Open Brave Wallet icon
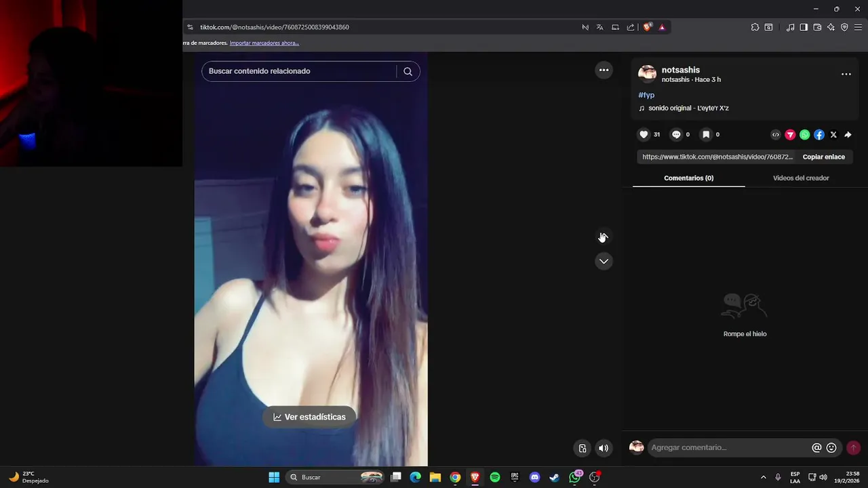Screen dimensions: 868x488 817,27
